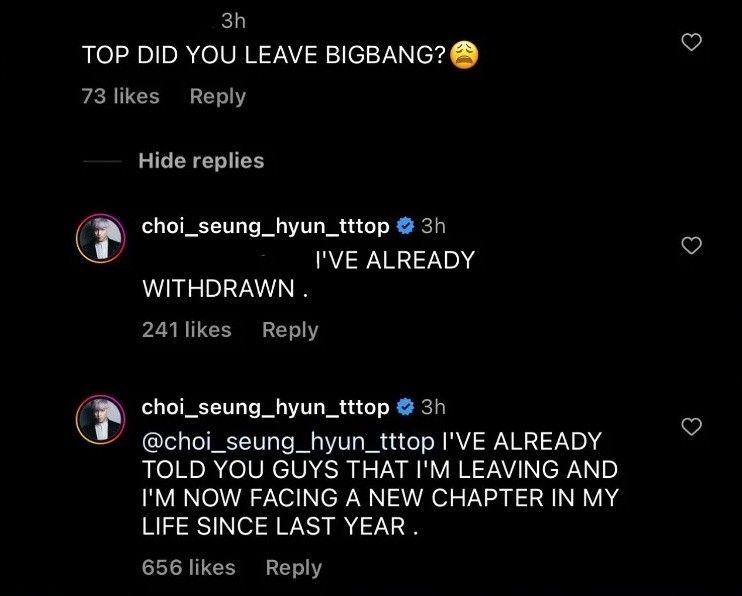Screen dimensions: 742x596
Task: Reply to the 73-likes comment
Action: (x=217, y=96)
